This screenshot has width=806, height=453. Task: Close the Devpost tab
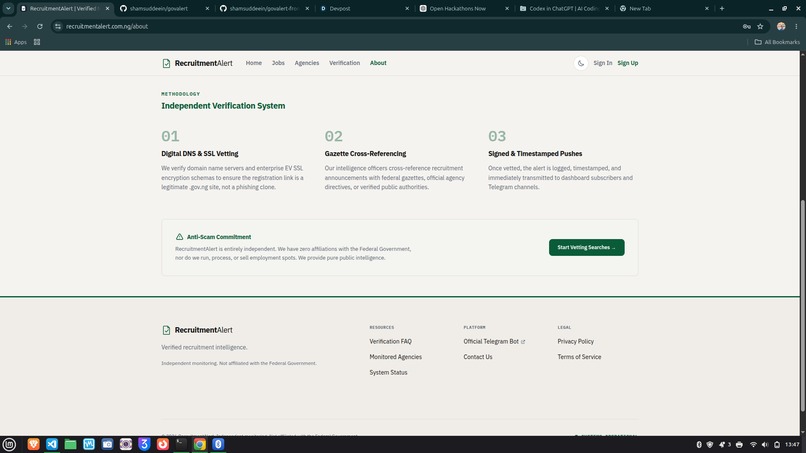pos(407,8)
